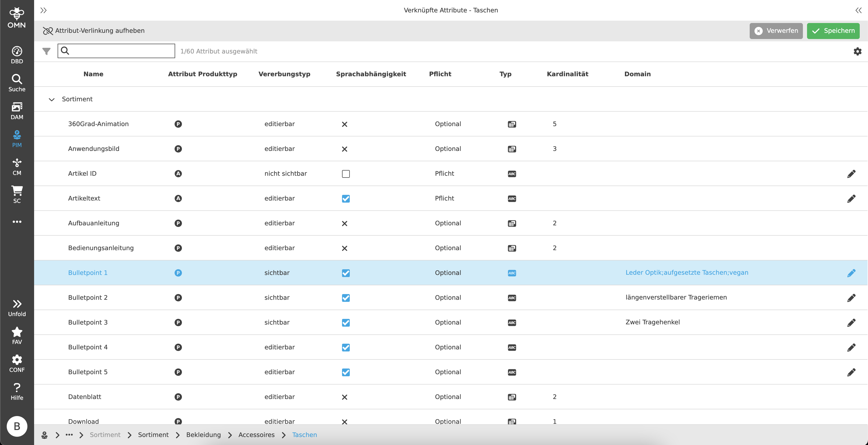Expand left panel with double chevron

[x=43, y=10]
